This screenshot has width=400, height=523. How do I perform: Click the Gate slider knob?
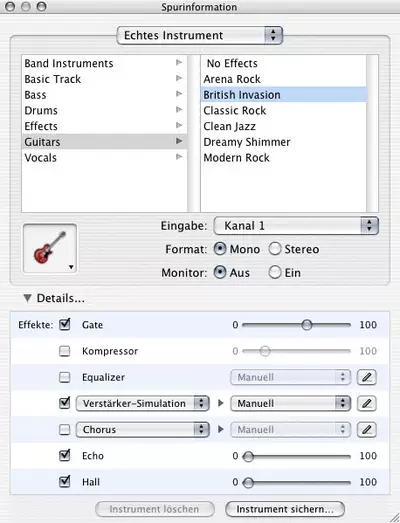307,325
